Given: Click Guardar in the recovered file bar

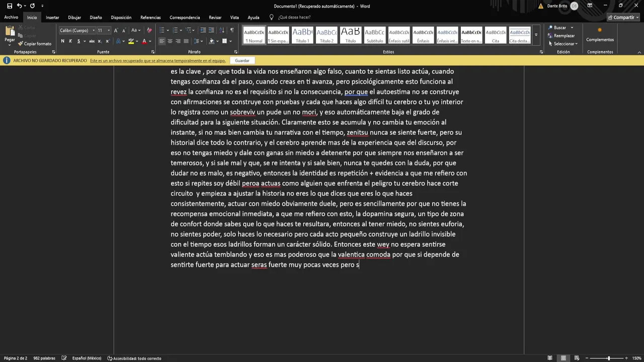Looking at the screenshot, I should 242,60.
